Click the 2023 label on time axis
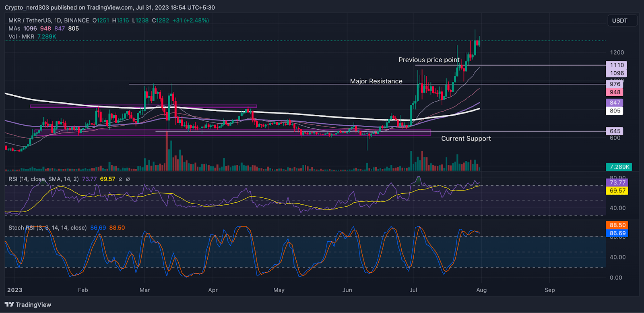This screenshot has width=644, height=313. pyautogui.click(x=15, y=290)
